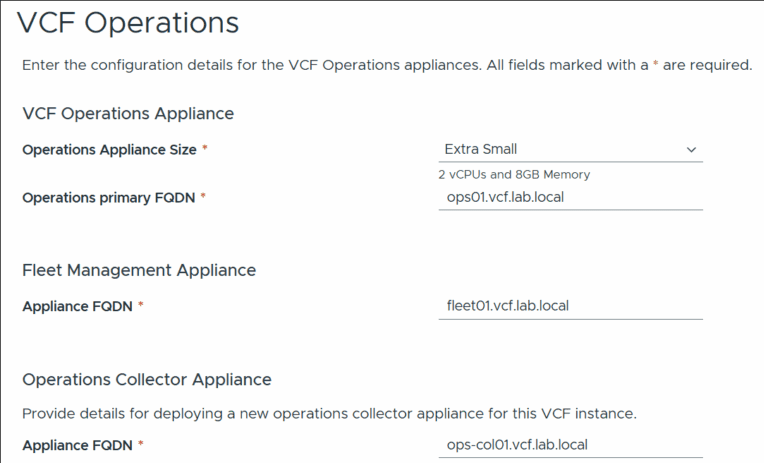Click the 2 vCPUs and 8GB Memory hint
764x463 pixels.
point(514,174)
